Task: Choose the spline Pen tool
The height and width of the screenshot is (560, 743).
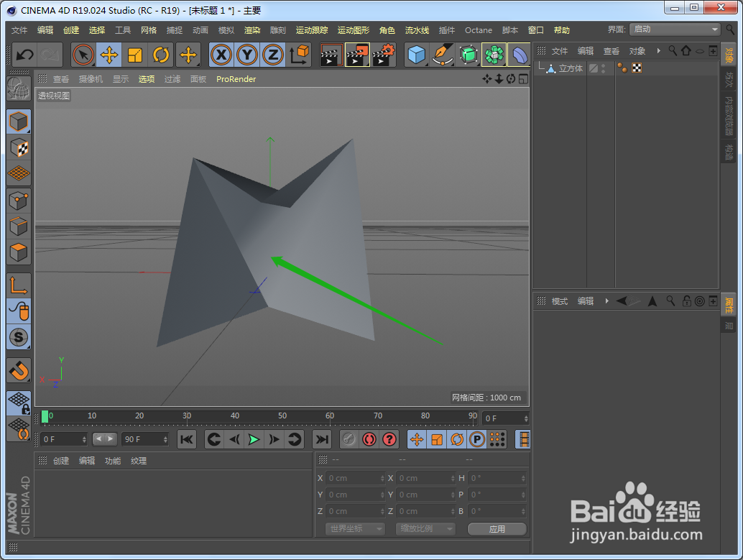Action: 443,55
